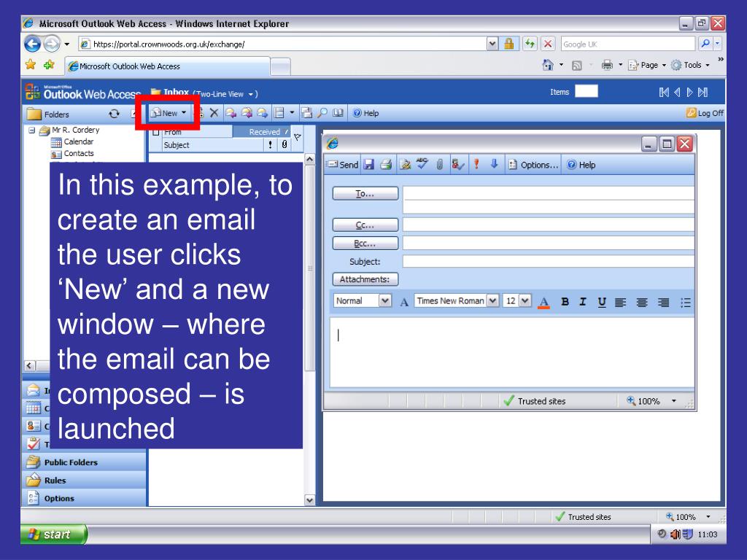Open the Two-Line View dropdown
Screen dimensions: 747x560
pos(228,94)
